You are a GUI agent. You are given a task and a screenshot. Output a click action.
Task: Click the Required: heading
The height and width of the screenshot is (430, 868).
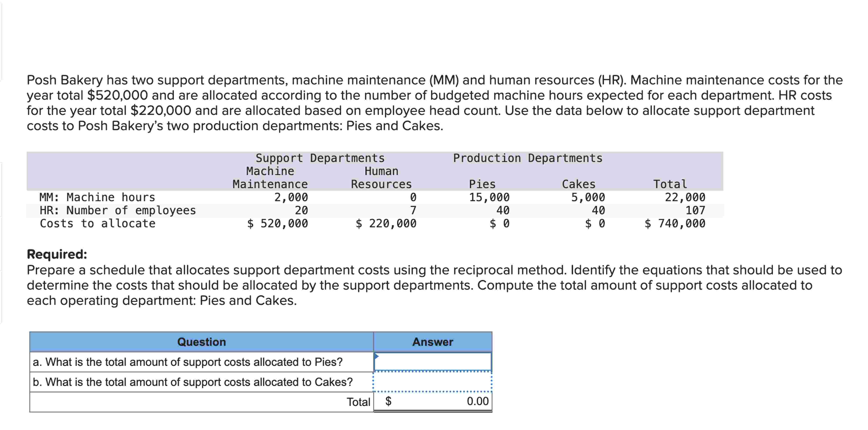(x=57, y=254)
